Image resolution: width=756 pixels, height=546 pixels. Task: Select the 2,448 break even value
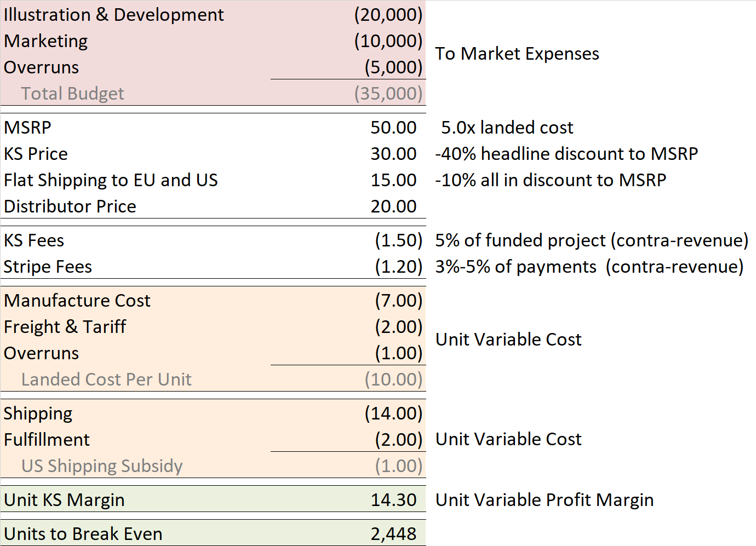coord(393,534)
